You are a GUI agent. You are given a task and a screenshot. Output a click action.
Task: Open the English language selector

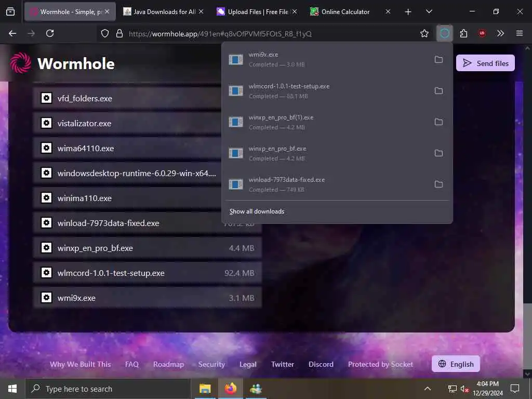[456, 364]
